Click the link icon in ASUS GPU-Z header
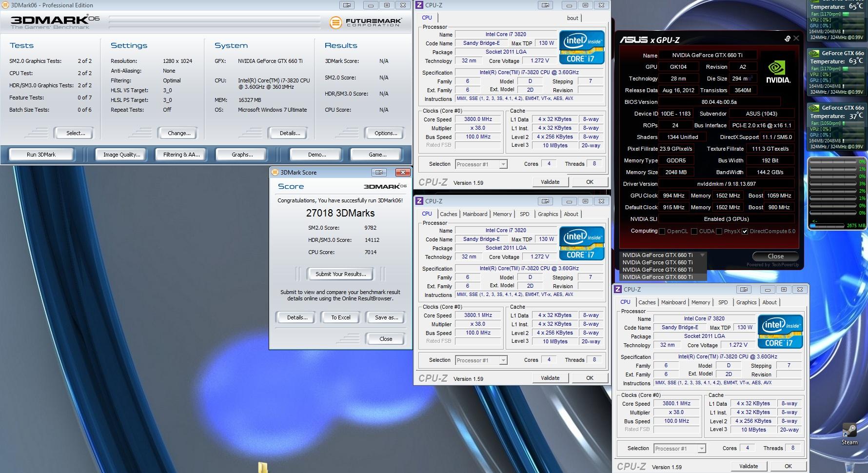The height and width of the screenshot is (473, 868). click(787, 39)
